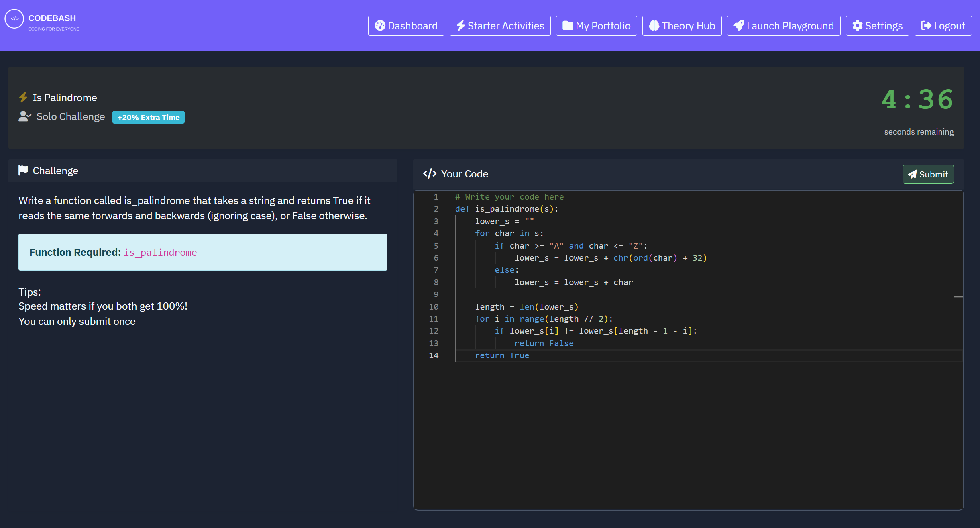Click the +20% Extra Time badge
This screenshot has width=980, height=528.
pyautogui.click(x=148, y=117)
